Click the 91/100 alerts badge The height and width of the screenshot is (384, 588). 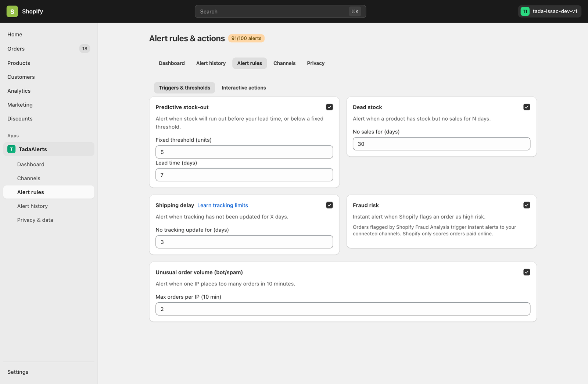point(246,38)
